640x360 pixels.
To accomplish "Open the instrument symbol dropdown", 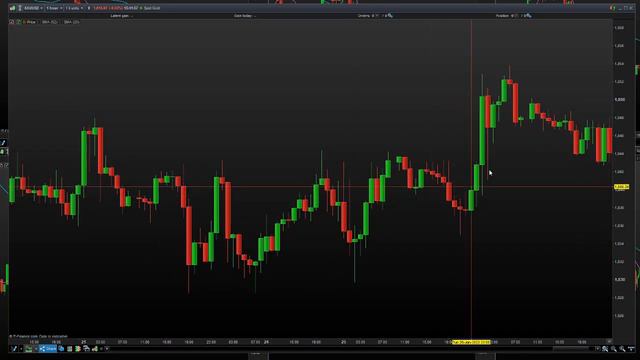I will pyautogui.click(x=33, y=8).
